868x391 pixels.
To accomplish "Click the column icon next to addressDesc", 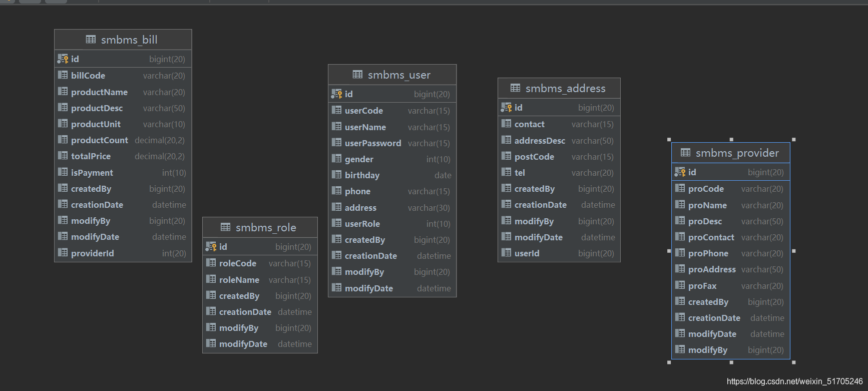I will 506,140.
